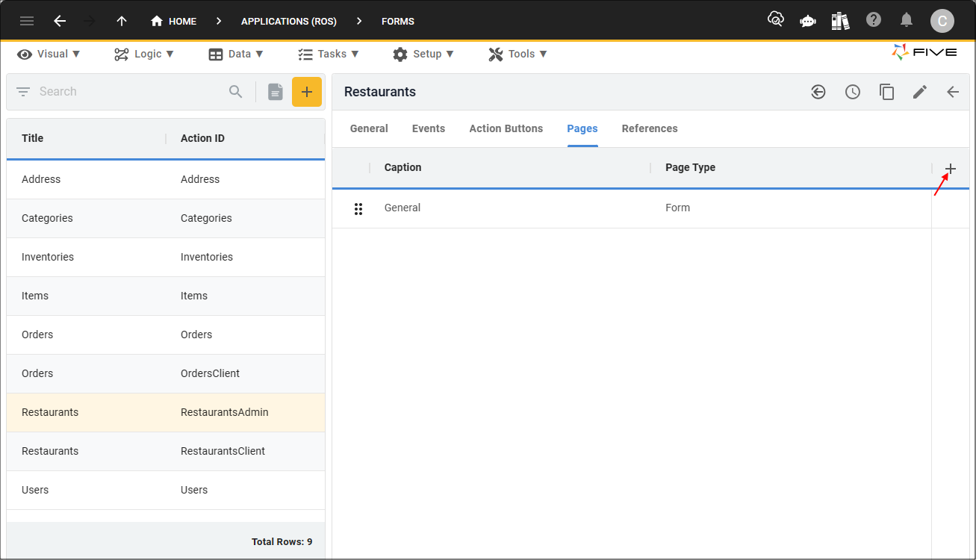Open the hamburger menu
This screenshot has height=560, width=976.
click(27, 21)
